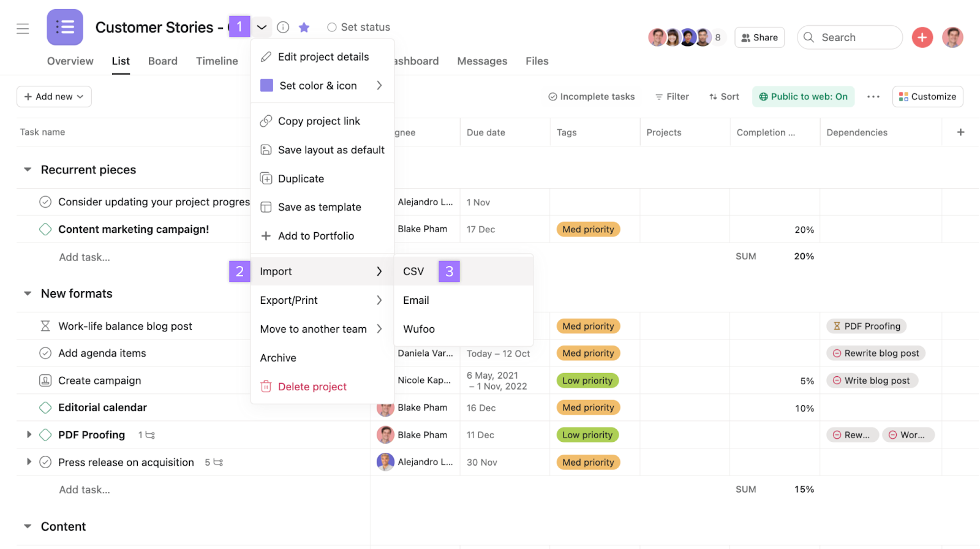Collapse the Recurrent pieces section
The width and height of the screenshot is (980, 549).
tap(28, 170)
